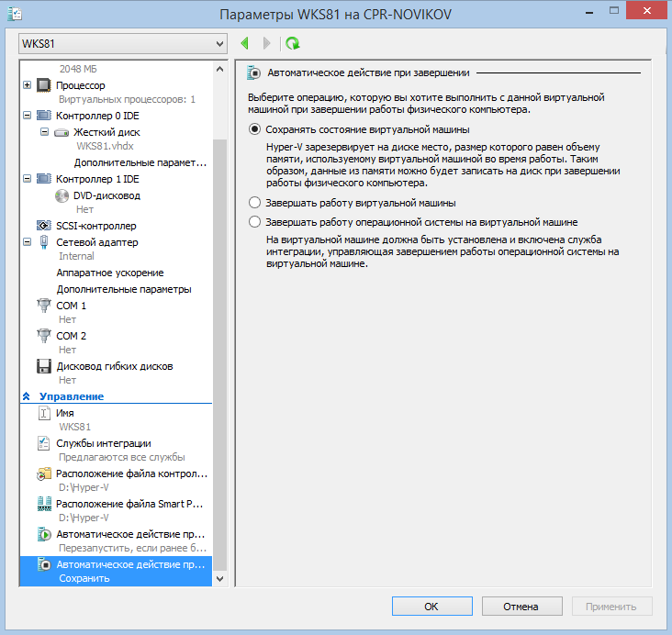
Task: Click the DVD-дисковод disc icon
Action: (62, 195)
